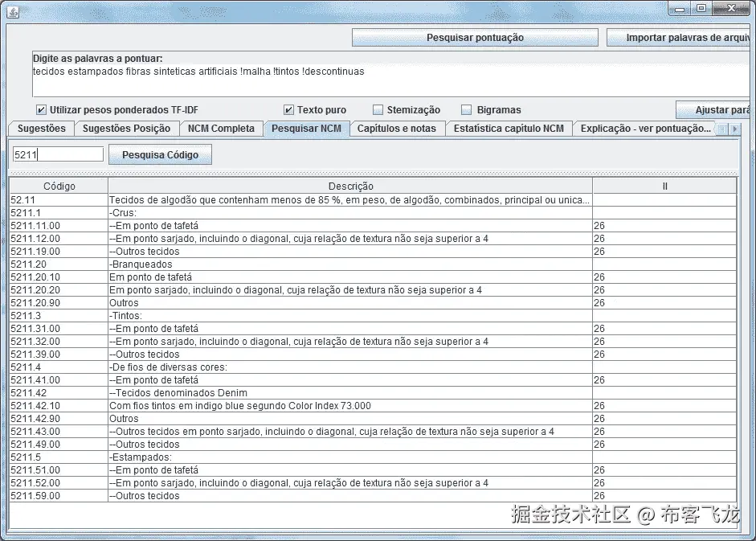The height and width of the screenshot is (541, 756).
Task: Select table row 5211.42.10 indigo blue
Action: coord(373,406)
